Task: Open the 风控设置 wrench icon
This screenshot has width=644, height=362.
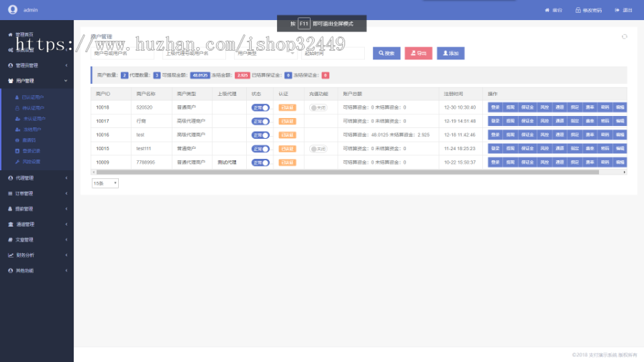Action: pos(17,162)
